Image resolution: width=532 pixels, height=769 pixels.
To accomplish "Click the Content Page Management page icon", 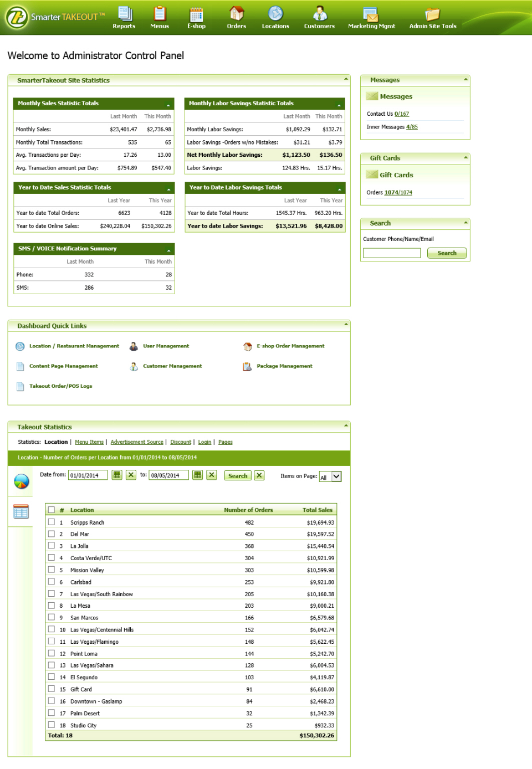I will pyautogui.click(x=20, y=366).
